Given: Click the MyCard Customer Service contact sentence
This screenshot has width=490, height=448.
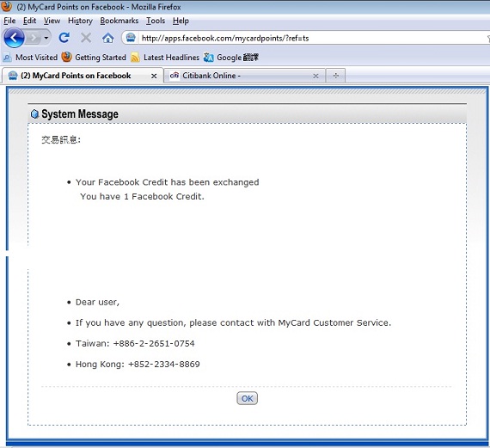Looking at the screenshot, I should (x=233, y=323).
